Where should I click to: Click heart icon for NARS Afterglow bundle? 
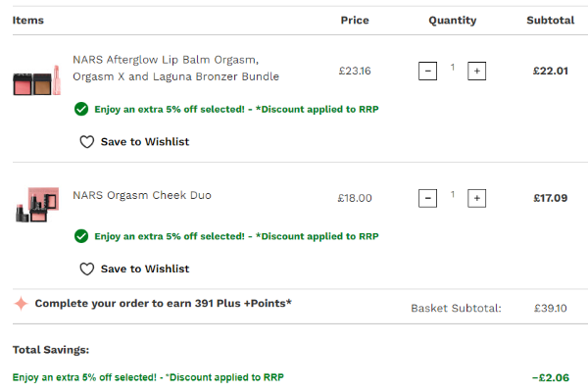[86, 142]
